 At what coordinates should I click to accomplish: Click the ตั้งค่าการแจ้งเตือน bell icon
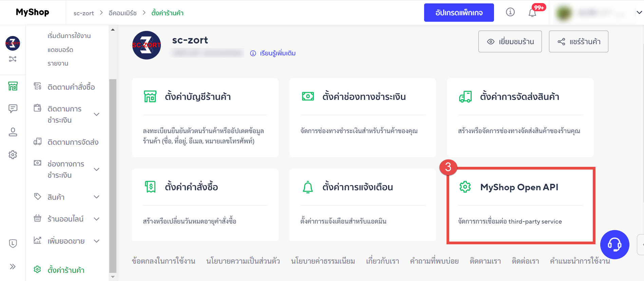coord(308,187)
